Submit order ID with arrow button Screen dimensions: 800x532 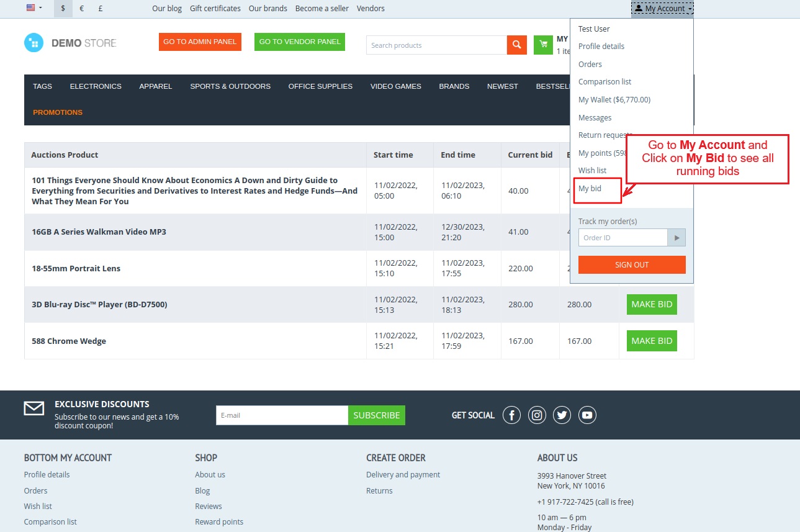(x=676, y=238)
